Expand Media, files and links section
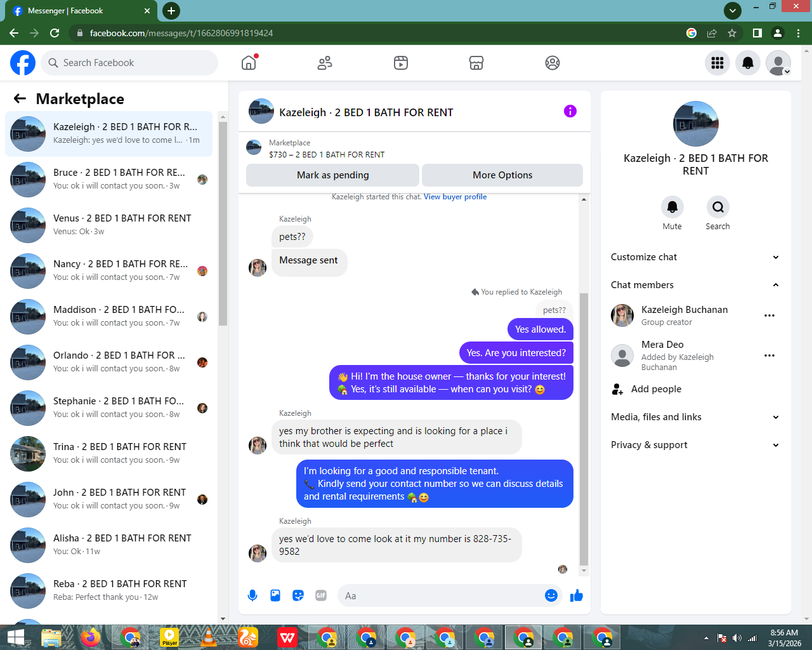The image size is (812, 650). 695,417
